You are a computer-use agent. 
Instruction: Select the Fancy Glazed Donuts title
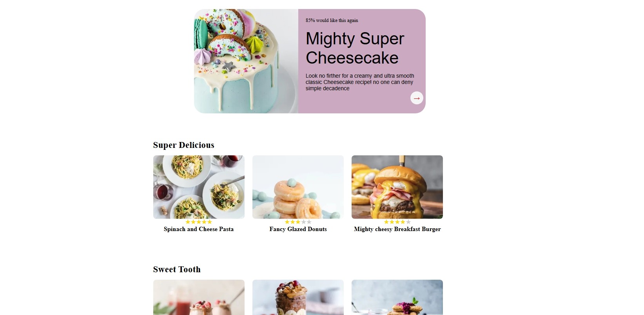[x=298, y=229]
